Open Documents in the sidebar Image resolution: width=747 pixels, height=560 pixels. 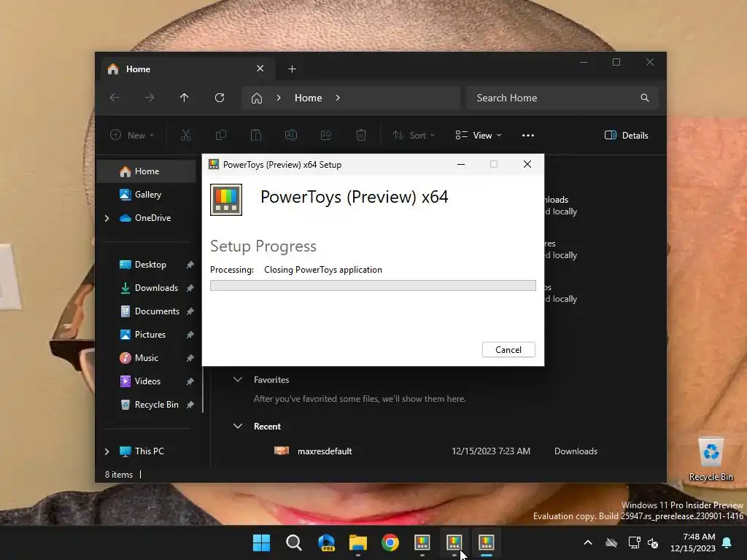pos(157,311)
